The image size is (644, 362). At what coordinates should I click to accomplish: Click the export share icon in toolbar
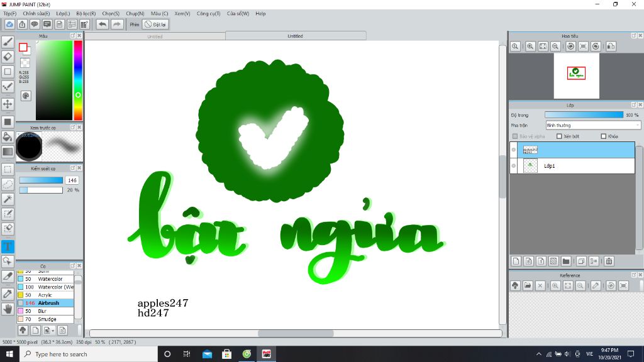(22, 25)
